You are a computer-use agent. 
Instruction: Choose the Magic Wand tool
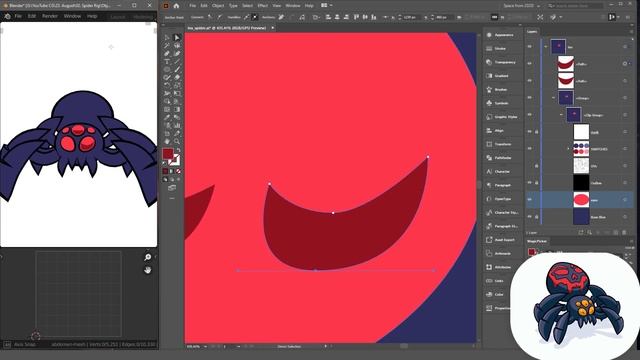pos(167,46)
